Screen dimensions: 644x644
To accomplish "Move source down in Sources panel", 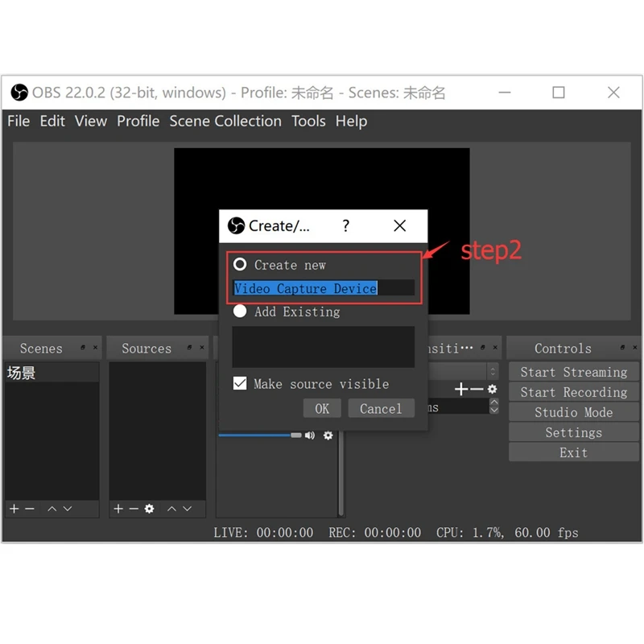I will (x=188, y=509).
